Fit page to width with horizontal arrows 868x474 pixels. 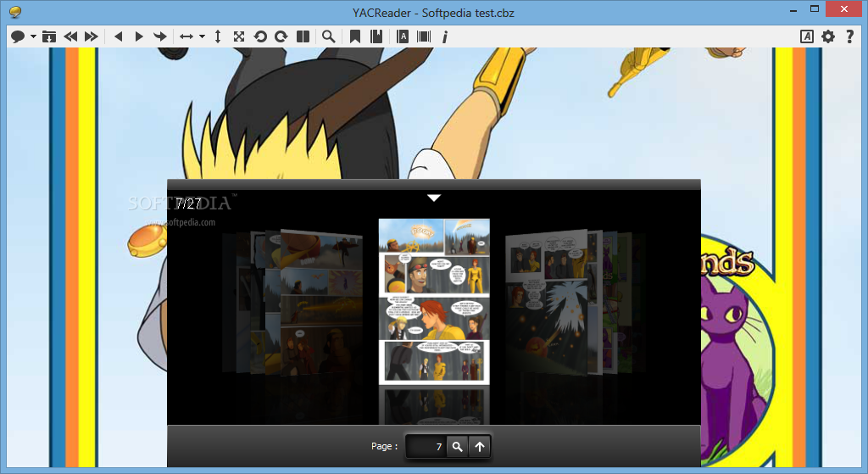[186, 36]
